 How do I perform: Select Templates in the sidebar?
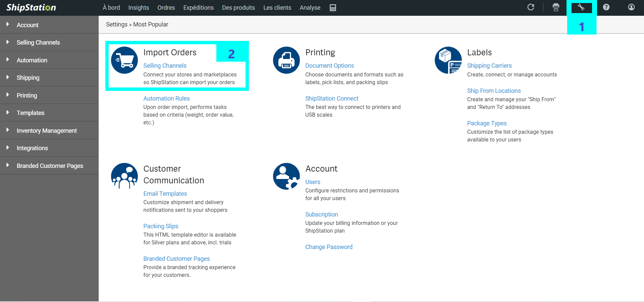[49, 113]
